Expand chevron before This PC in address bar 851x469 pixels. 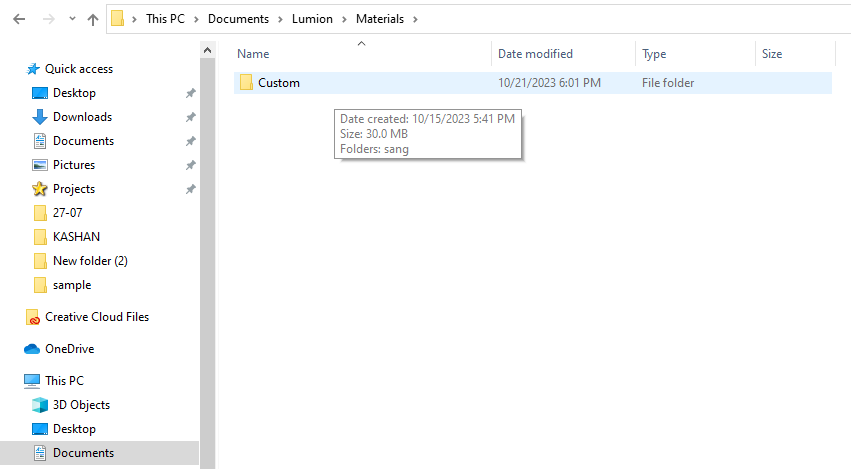134,19
